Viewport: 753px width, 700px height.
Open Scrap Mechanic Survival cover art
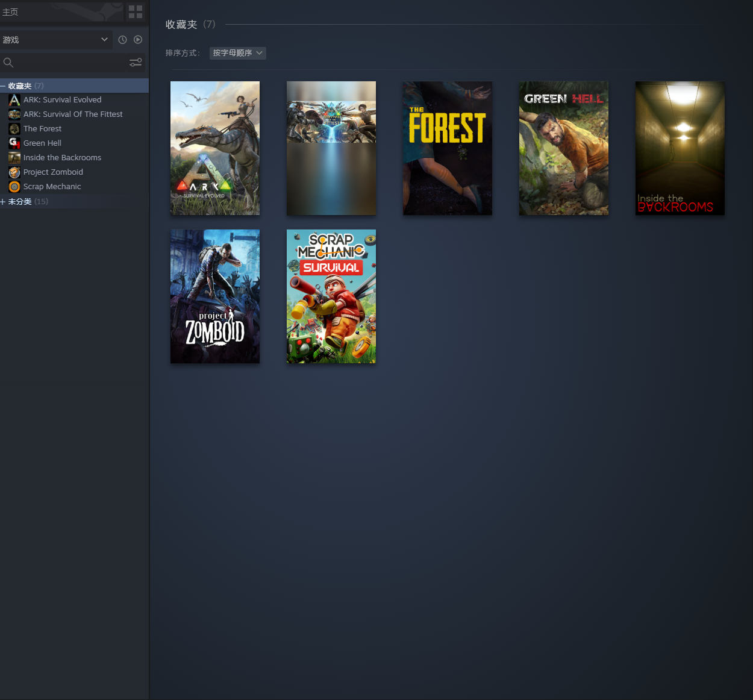[331, 296]
